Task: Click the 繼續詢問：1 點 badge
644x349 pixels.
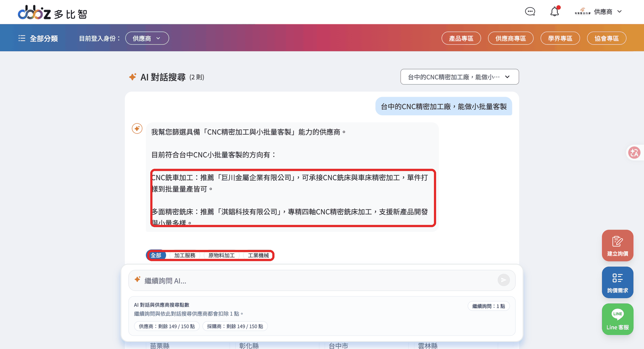Action: click(x=488, y=306)
